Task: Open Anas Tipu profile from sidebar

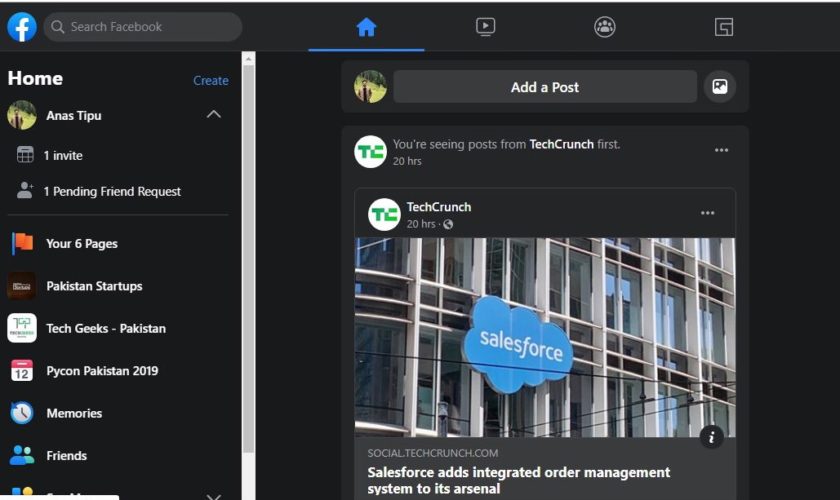Action: coord(73,115)
